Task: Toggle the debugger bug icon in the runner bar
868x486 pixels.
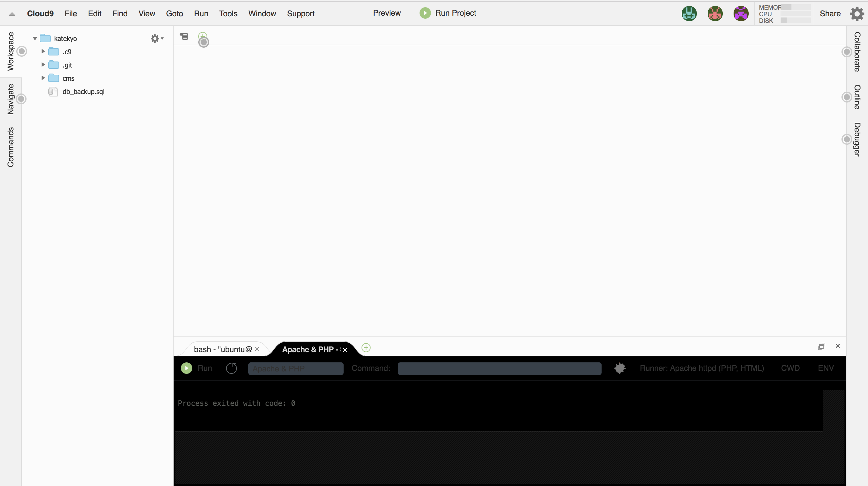Action: [620, 368]
